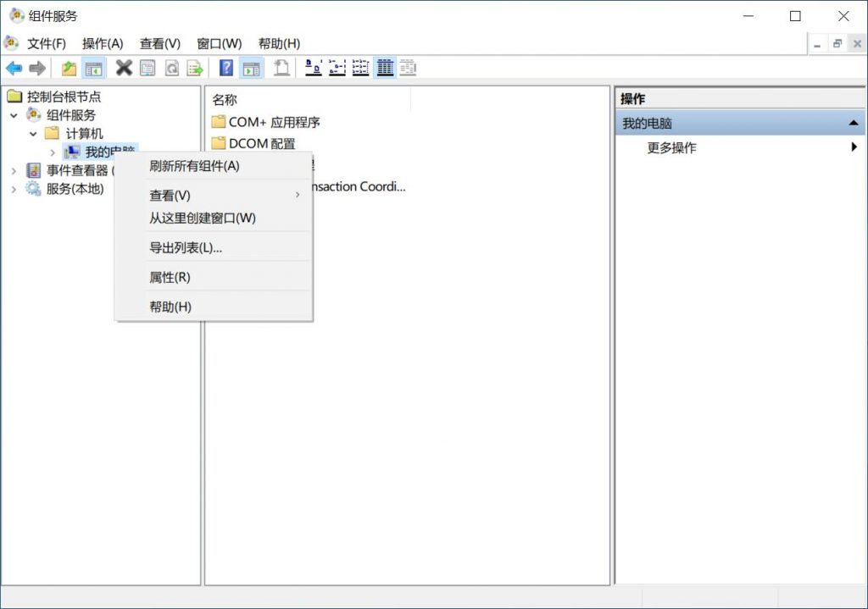Image resolution: width=868 pixels, height=609 pixels.
Task: Choose 从这里创建窗口(W) in context menu
Action: (214, 218)
